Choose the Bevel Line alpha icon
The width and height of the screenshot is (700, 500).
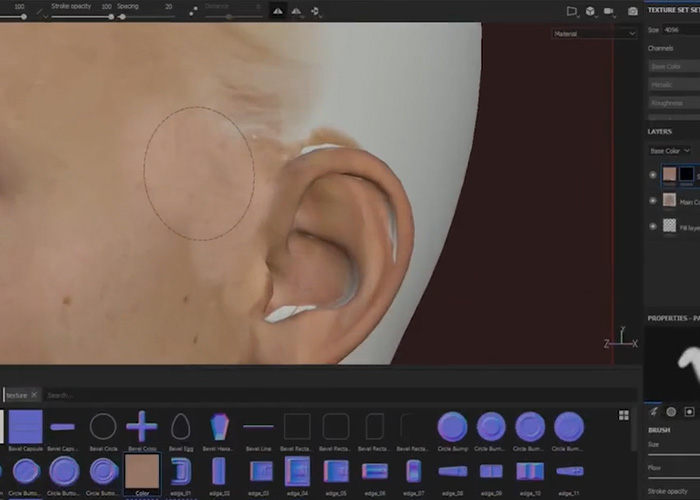pyautogui.click(x=258, y=427)
